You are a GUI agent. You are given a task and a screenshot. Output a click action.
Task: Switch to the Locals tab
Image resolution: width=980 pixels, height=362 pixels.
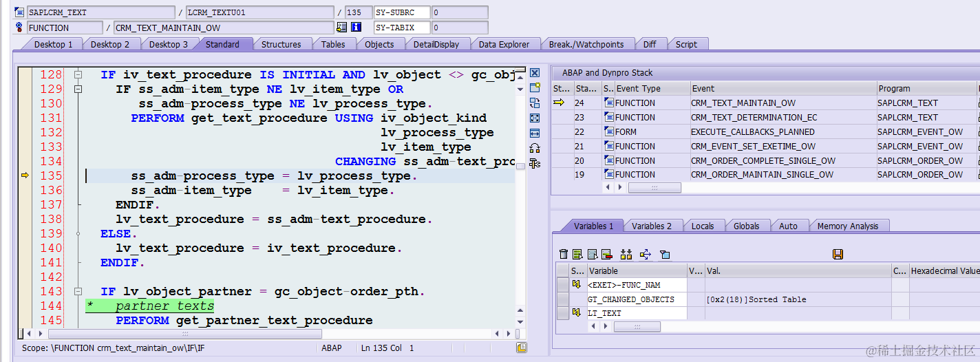703,226
